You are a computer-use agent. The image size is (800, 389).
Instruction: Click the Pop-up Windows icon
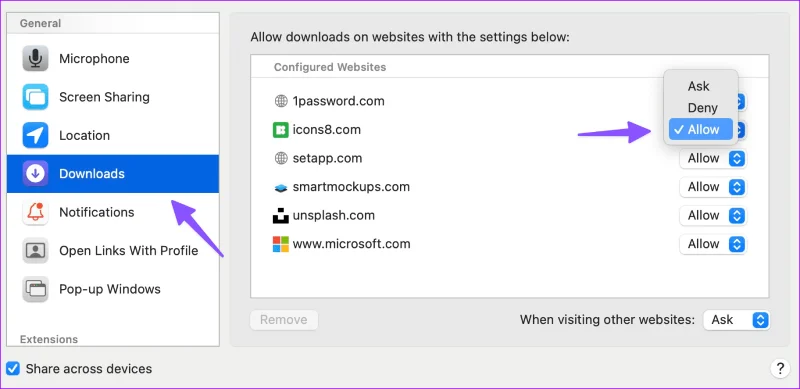35,289
